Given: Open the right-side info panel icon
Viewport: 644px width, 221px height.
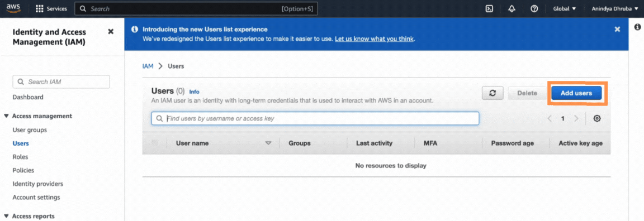Looking at the screenshot, I should click(637, 27).
